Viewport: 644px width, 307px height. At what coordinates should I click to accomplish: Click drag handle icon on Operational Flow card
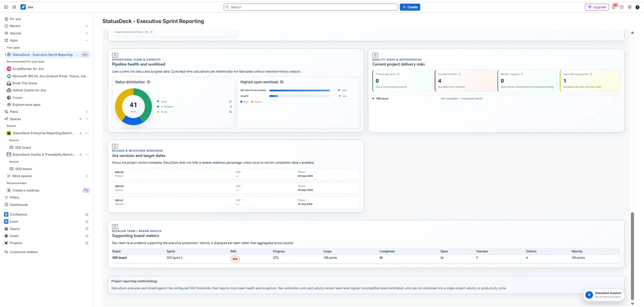coord(115,55)
